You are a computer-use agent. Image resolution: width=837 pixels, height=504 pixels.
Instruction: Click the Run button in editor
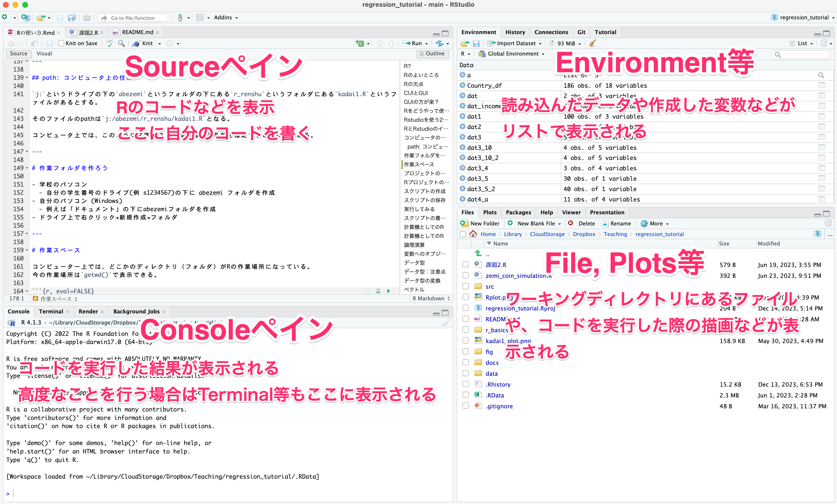(x=412, y=43)
